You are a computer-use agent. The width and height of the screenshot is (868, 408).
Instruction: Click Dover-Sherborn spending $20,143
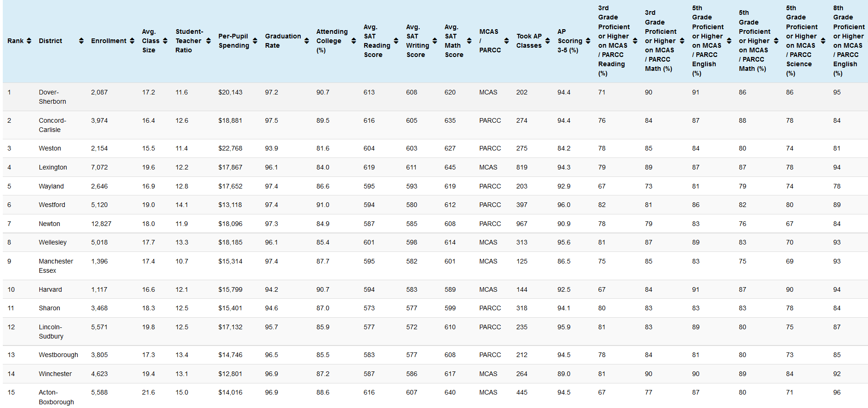click(x=230, y=92)
